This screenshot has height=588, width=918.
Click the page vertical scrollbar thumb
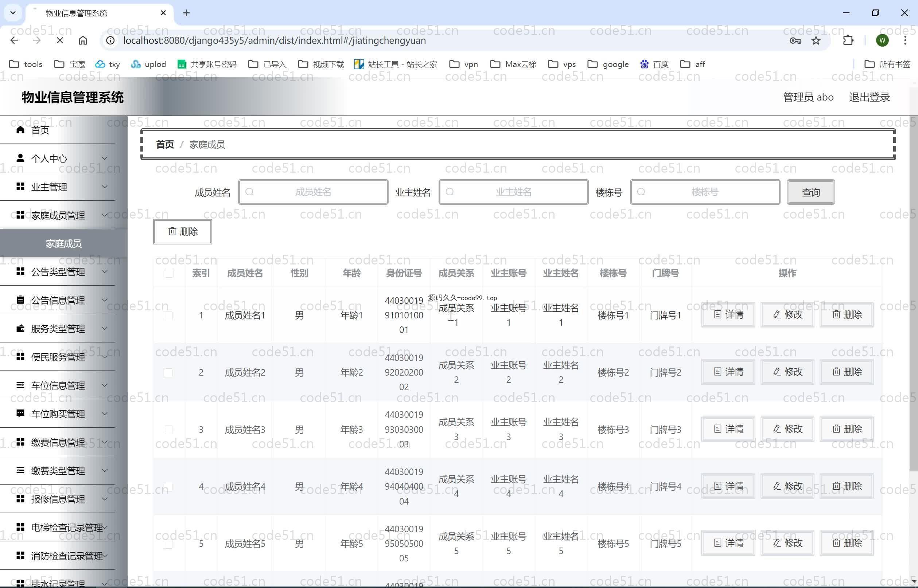coord(913,294)
